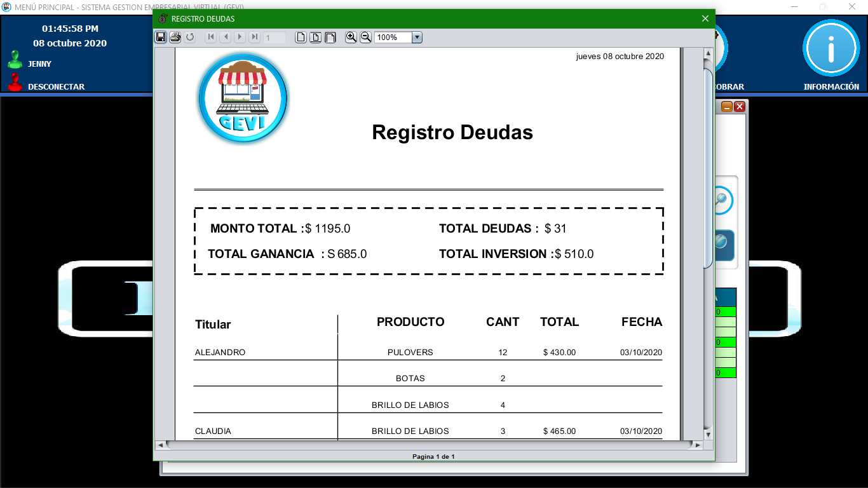Viewport: 868px width, 488px height.
Task: Click the CANT column header
Action: pyautogui.click(x=503, y=322)
